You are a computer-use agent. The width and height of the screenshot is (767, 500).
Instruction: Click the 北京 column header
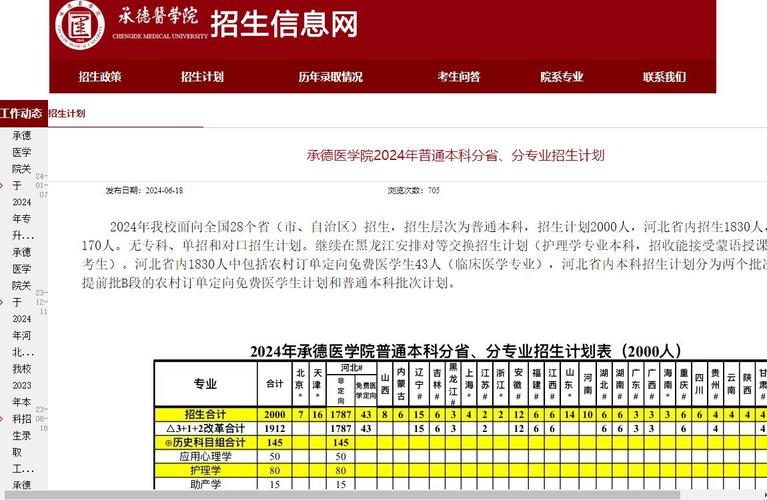300,384
